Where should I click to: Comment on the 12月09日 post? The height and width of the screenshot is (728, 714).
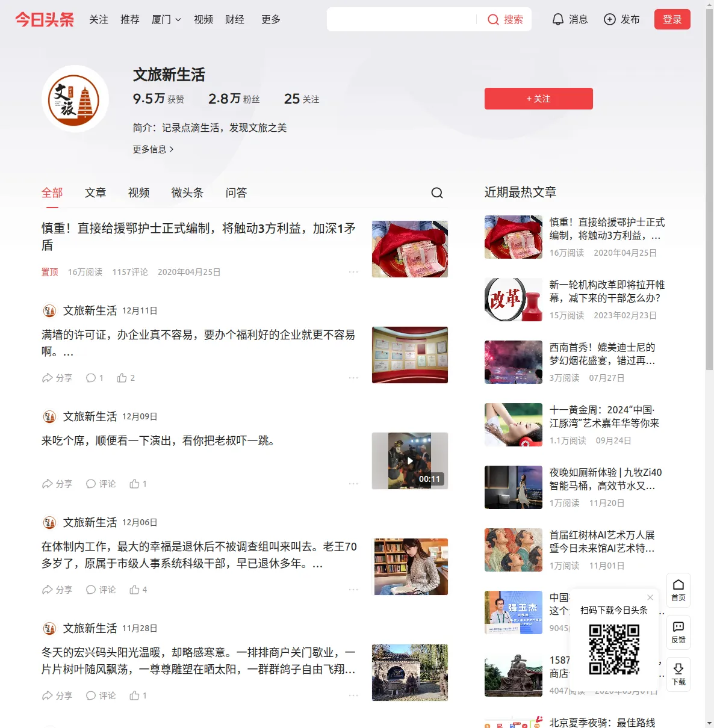coord(101,484)
